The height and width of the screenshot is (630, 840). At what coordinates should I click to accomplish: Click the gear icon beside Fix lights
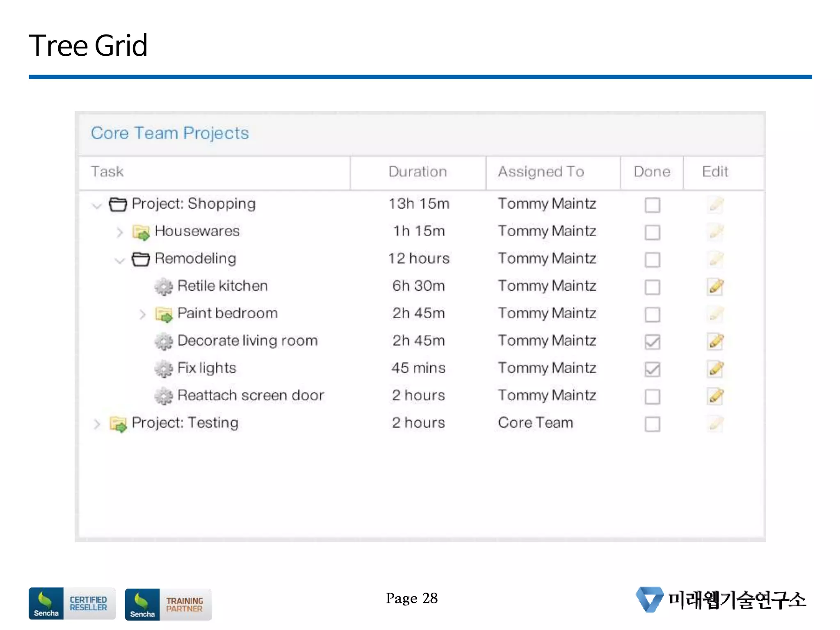click(164, 369)
